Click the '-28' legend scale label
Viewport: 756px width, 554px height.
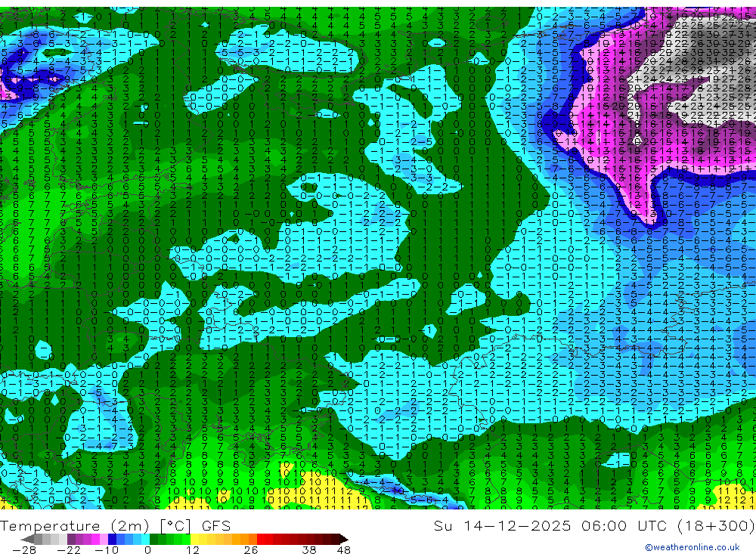[x=24, y=550]
